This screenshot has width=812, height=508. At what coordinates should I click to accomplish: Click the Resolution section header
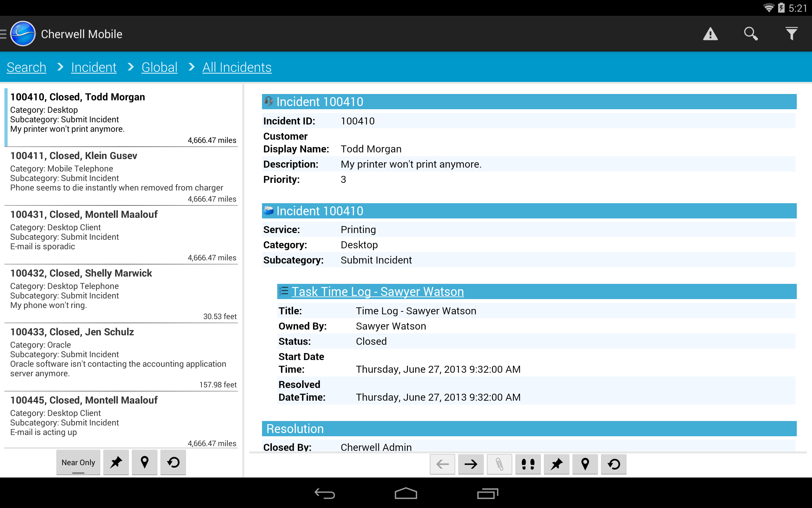point(529,429)
